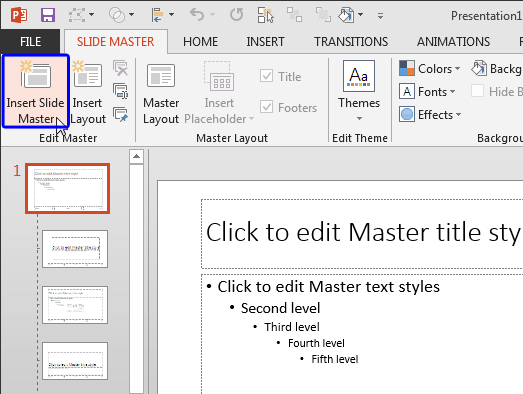This screenshot has height=394, width=523.
Task: Open the Themes gallery
Action: click(359, 91)
